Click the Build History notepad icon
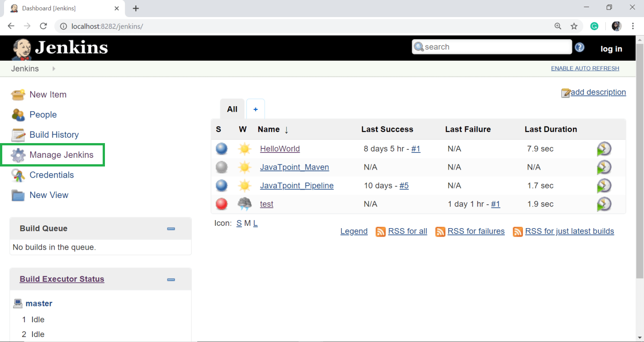This screenshot has height=342, width=644. [18, 135]
